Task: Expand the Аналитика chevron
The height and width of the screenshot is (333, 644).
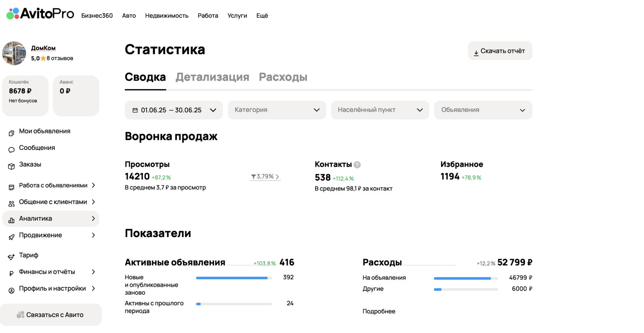Action: pos(94,218)
